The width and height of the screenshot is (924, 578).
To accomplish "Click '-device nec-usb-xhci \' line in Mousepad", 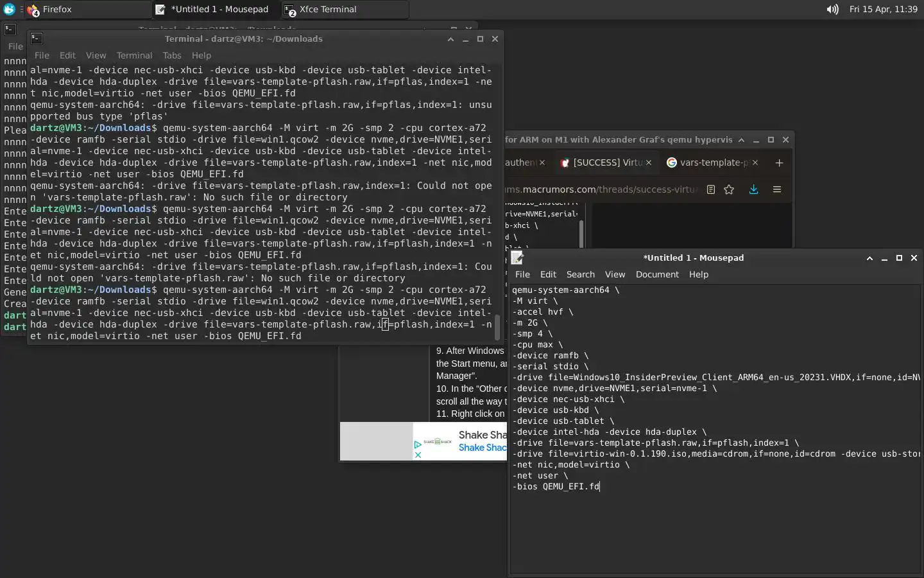I will click(568, 399).
